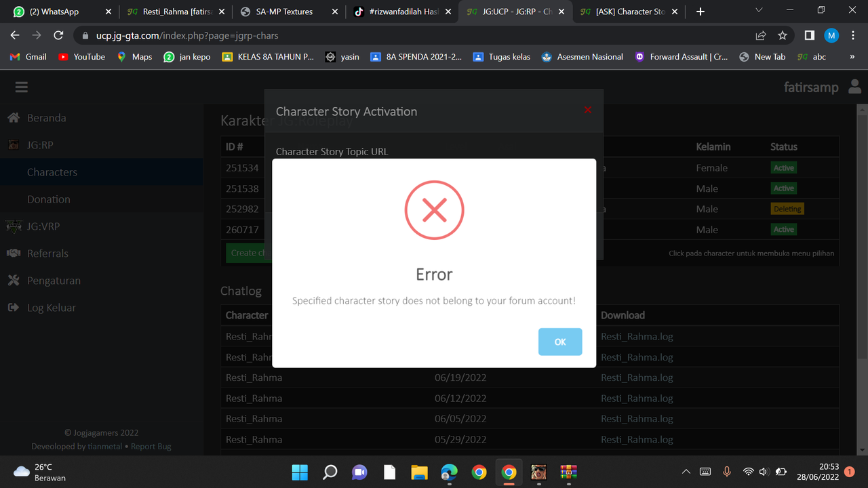Open a new browser tab
The width and height of the screenshot is (868, 488).
coord(701,12)
